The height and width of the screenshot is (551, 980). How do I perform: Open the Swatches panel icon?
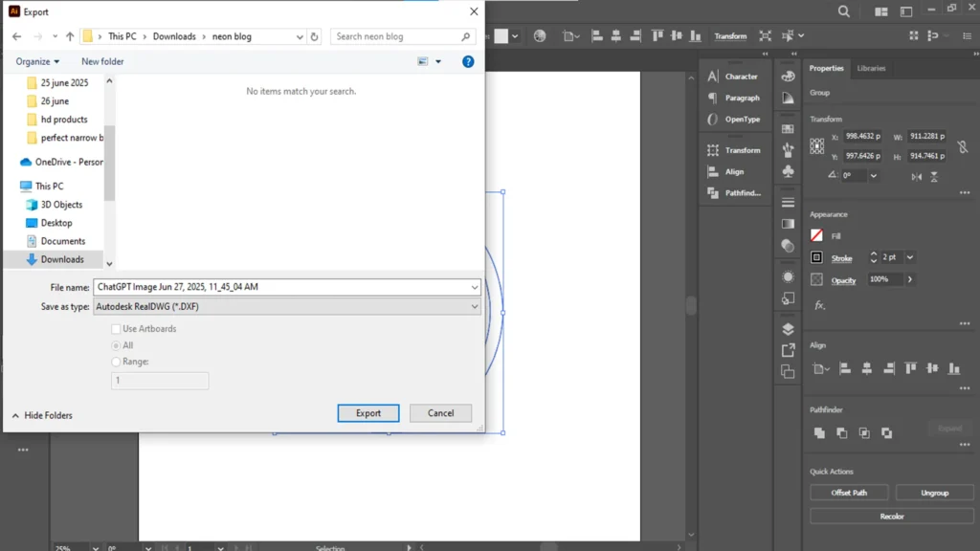point(789,129)
